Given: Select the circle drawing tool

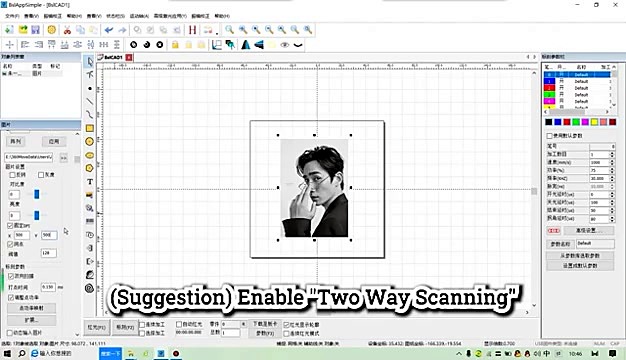Looking at the screenshot, I should pos(90,141).
